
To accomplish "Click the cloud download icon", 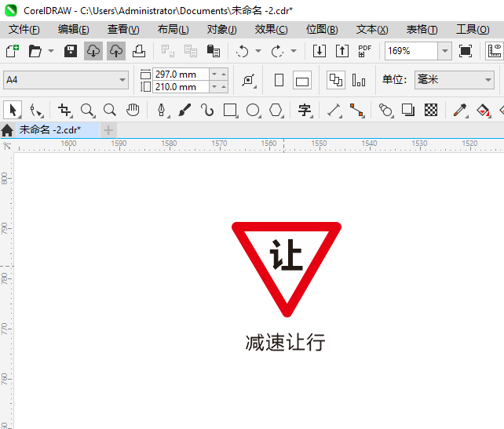I will 93,51.
